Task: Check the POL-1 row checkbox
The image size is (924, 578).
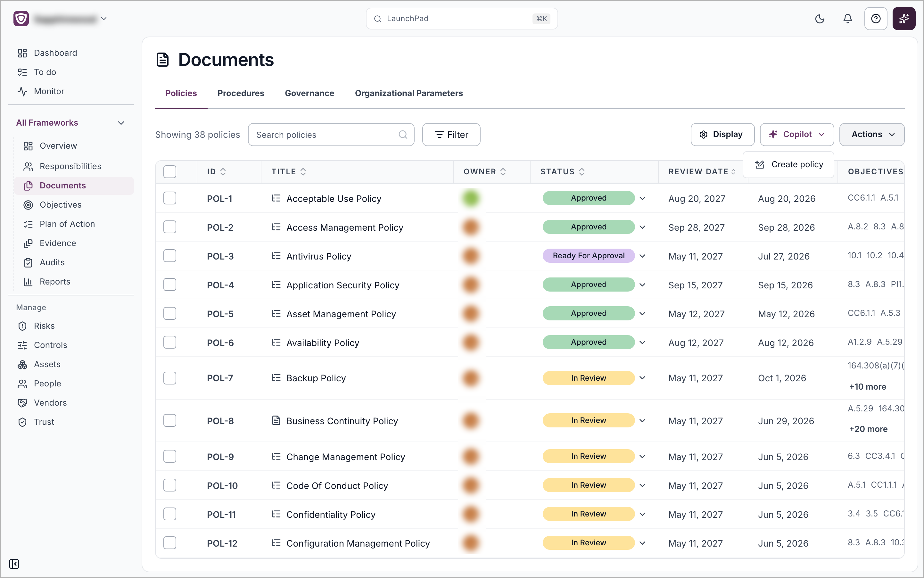Action: (170, 198)
